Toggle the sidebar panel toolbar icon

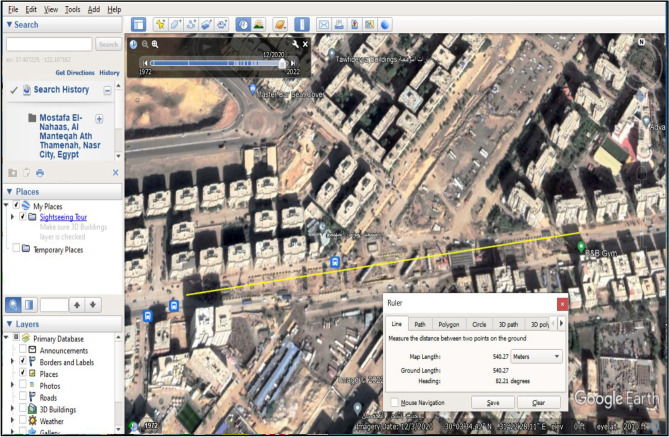coord(138,23)
